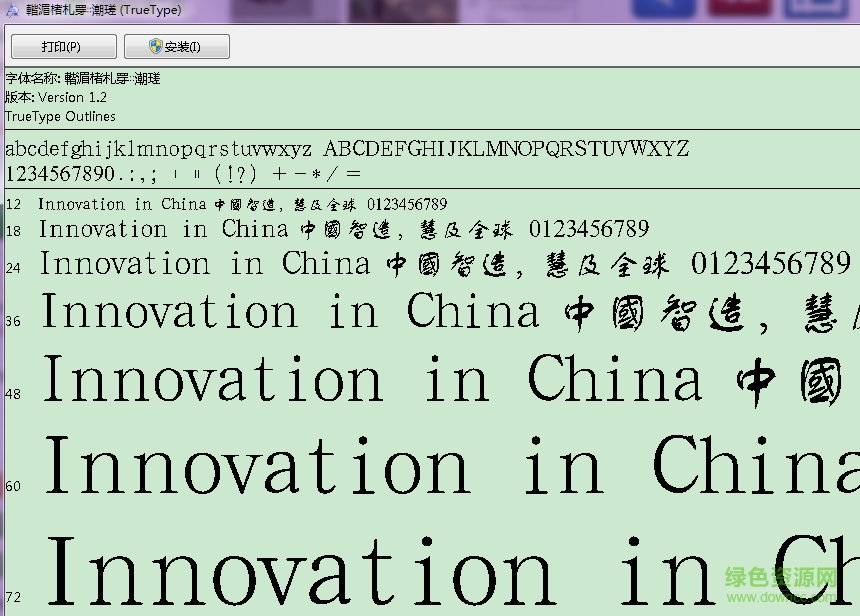
Task: Click the TrueType Outlines label
Action: pos(61,116)
